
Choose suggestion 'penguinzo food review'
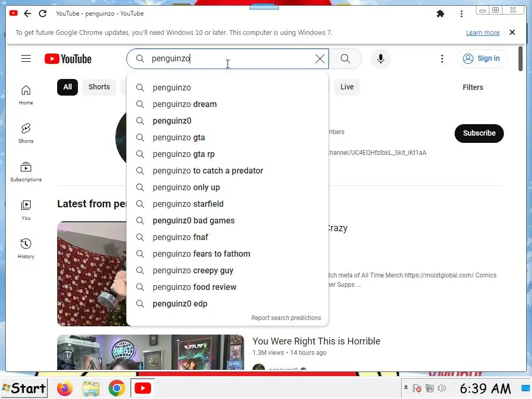pyautogui.click(x=228, y=287)
